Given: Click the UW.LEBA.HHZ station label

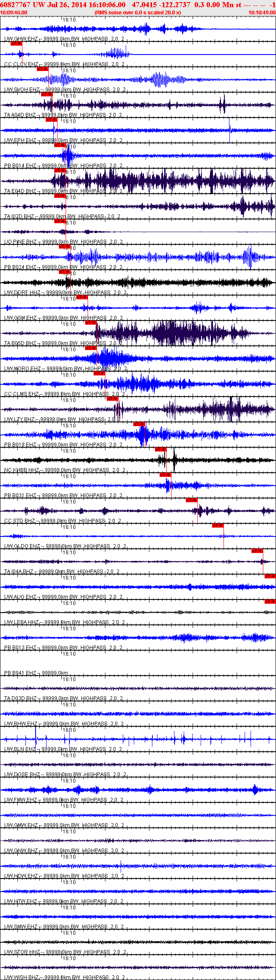Looking at the screenshot, I should pyautogui.click(x=22, y=622).
